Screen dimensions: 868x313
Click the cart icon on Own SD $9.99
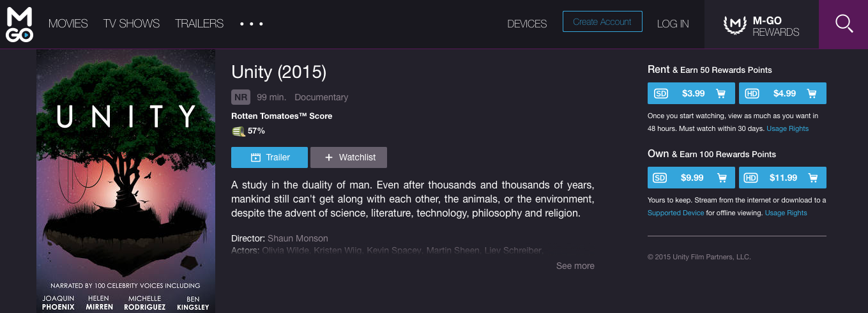pyautogui.click(x=721, y=178)
